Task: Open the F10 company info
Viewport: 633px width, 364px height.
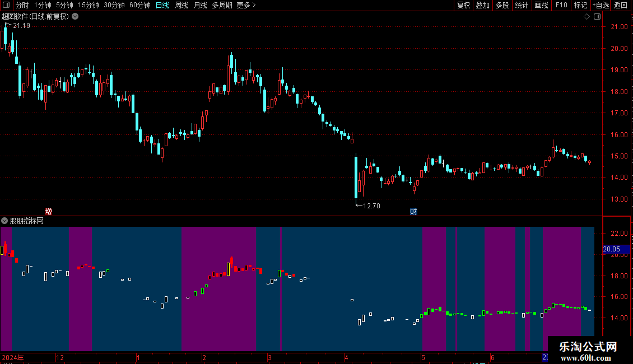Action: (x=561, y=5)
